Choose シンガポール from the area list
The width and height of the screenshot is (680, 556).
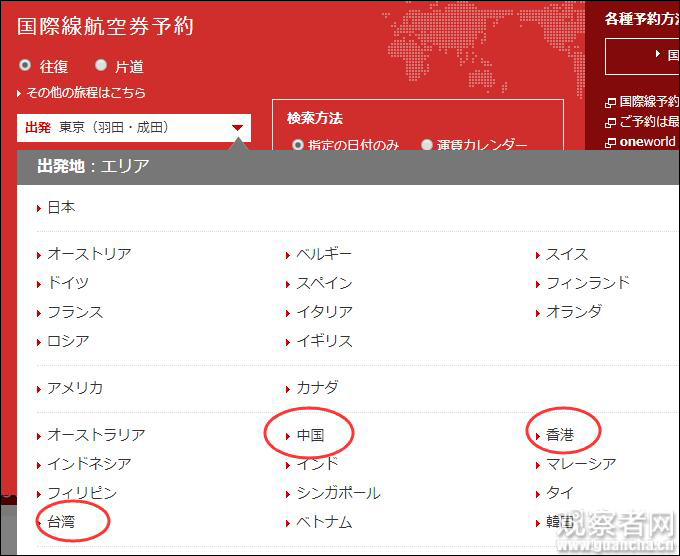click(x=338, y=493)
